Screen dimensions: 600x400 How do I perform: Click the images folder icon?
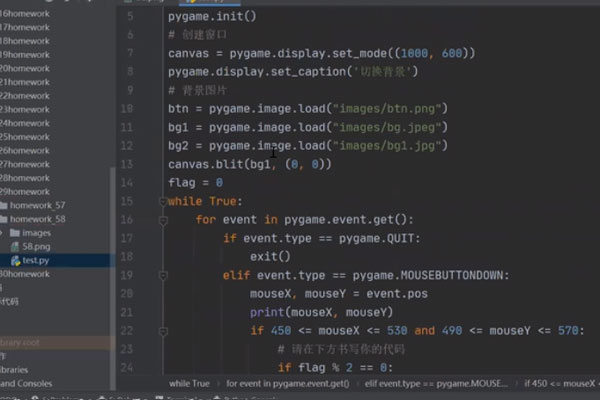[13, 232]
